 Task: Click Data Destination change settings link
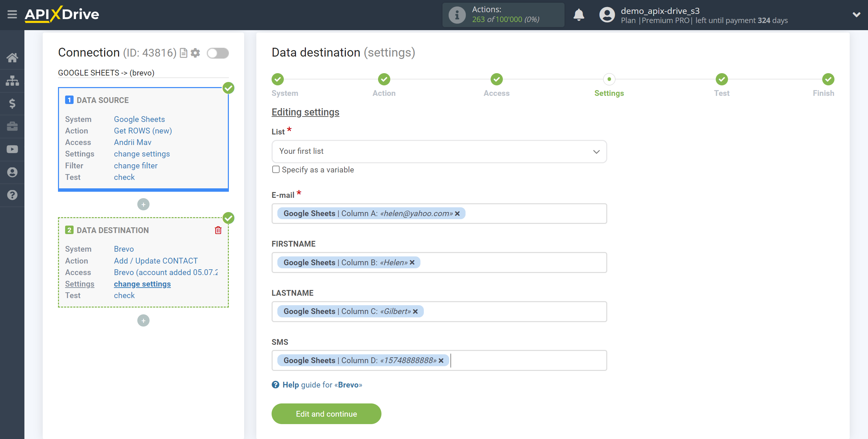(142, 284)
